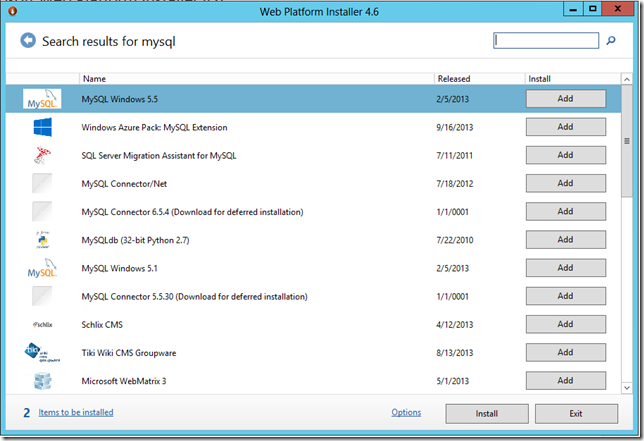The image size is (644, 441).
Task: Click the installed items count 2
Action: click(27, 413)
